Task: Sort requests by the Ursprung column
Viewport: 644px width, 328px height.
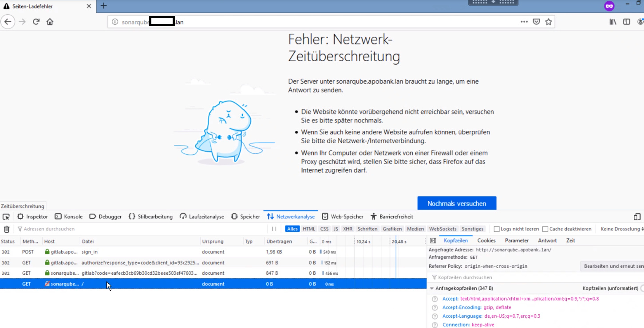Action: [221, 242]
